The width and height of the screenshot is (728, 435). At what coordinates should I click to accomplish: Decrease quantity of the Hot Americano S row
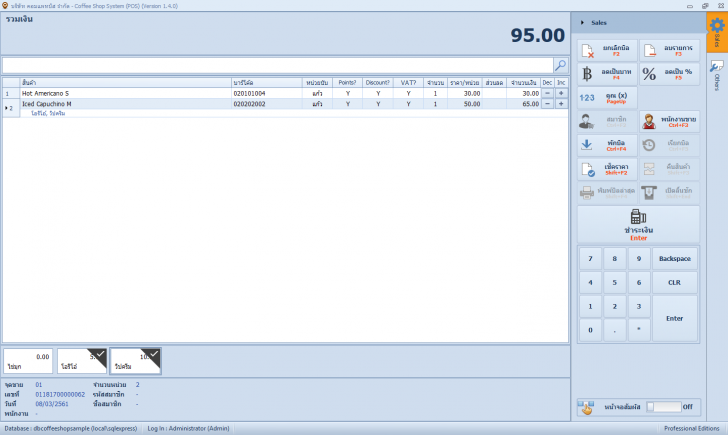click(x=547, y=93)
